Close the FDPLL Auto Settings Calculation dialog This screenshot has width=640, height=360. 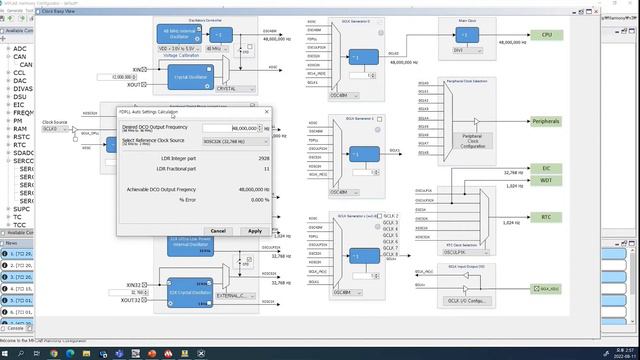[x=267, y=111]
